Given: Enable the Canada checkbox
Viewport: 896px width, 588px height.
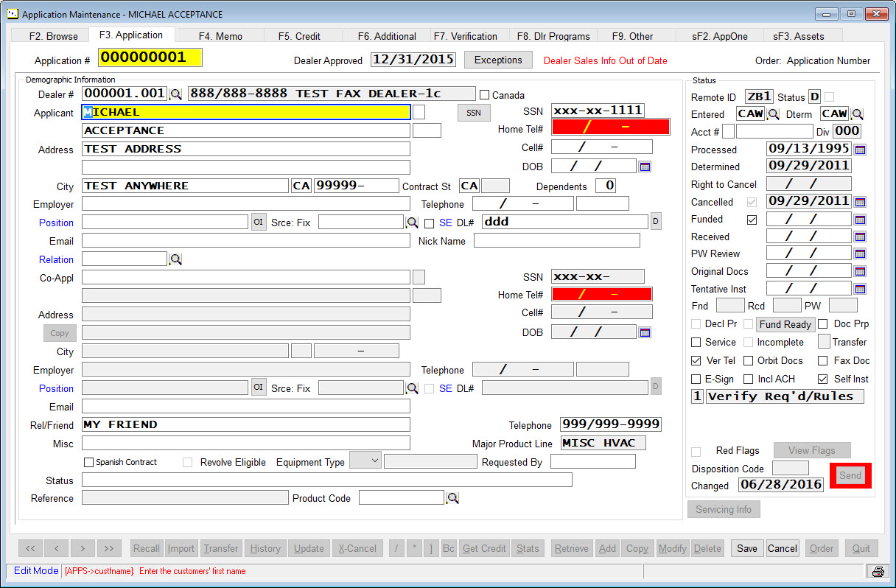Looking at the screenshot, I should tap(484, 95).
